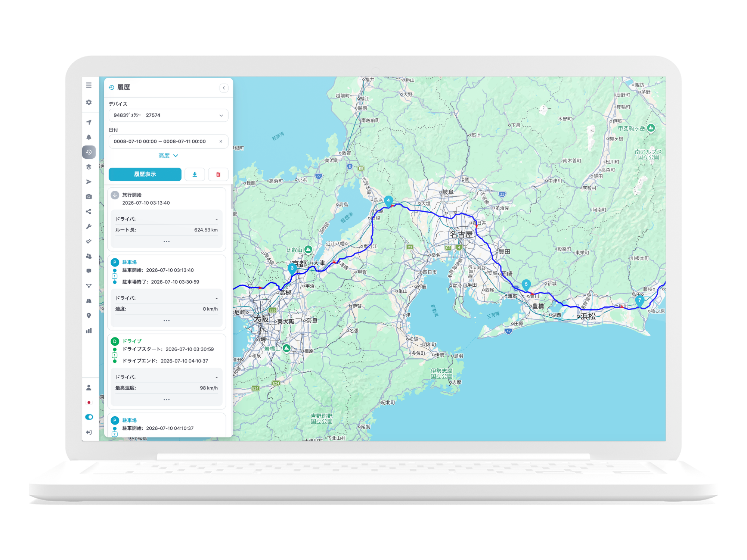Open reports with the bar chart icon
747x560 pixels.
point(89,331)
